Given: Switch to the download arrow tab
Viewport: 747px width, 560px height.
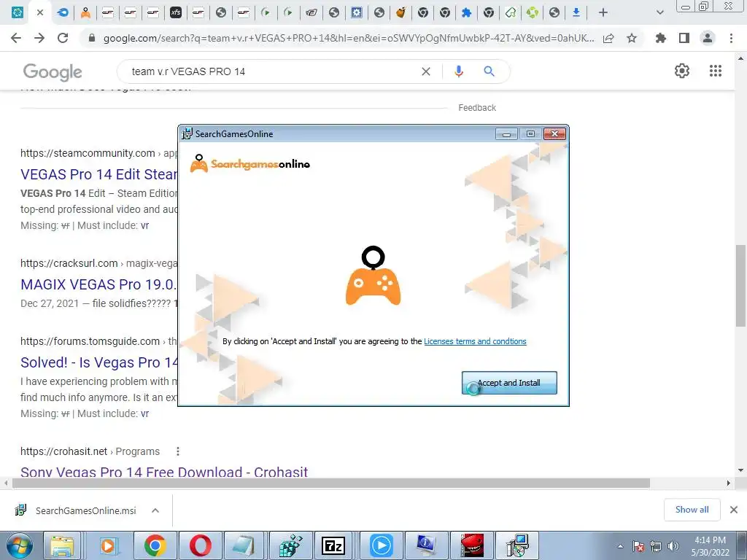Looking at the screenshot, I should point(576,13).
